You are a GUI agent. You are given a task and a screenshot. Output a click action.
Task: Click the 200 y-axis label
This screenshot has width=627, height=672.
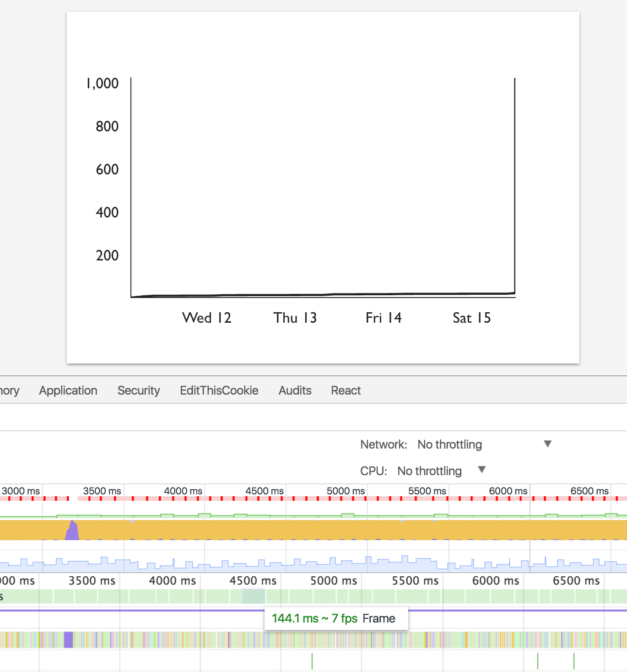(107, 255)
